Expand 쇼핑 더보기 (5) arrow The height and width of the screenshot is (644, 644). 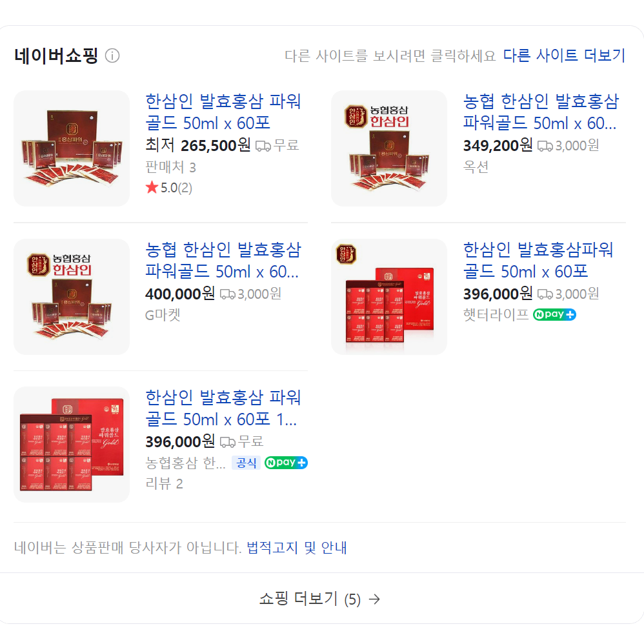tap(374, 599)
